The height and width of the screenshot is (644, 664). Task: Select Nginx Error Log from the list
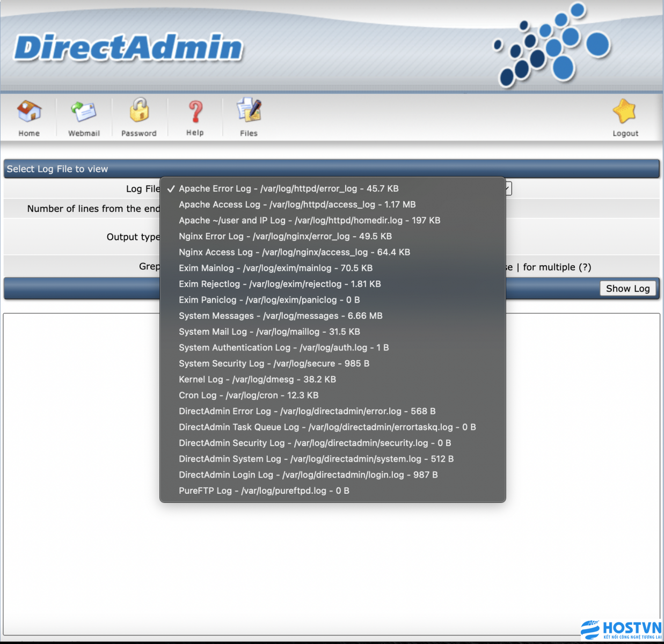click(x=285, y=236)
